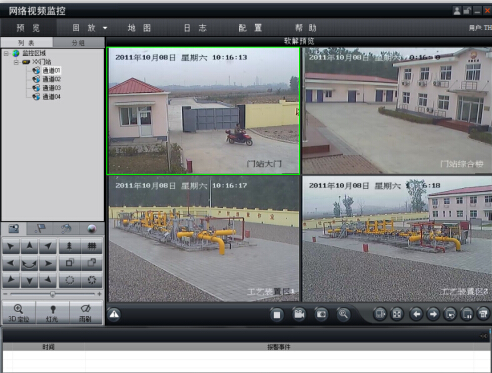Stop the video preview with the square icon

pos(277,314)
